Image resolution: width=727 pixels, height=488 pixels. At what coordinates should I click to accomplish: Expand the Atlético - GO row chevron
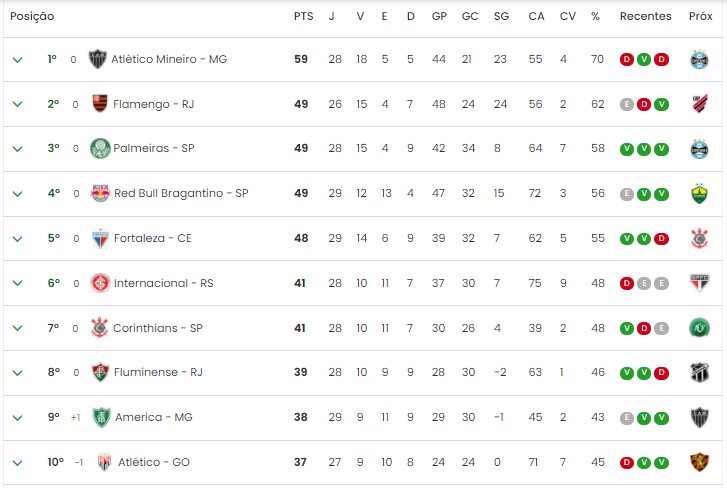point(18,463)
